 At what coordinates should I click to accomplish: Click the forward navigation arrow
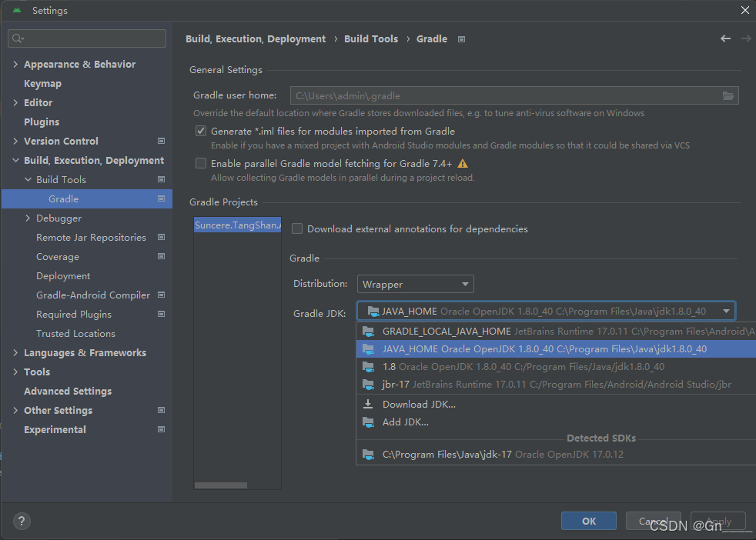(x=746, y=38)
